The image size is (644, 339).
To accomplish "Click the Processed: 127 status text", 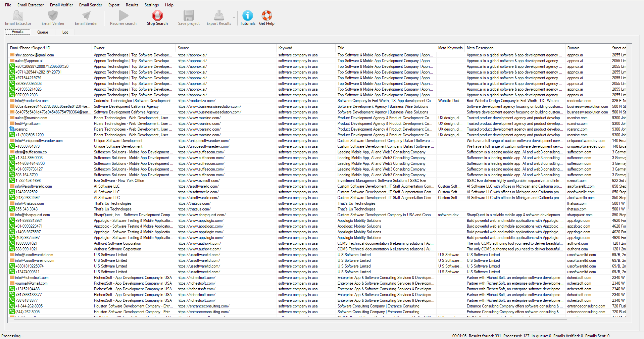I will [x=516, y=336].
